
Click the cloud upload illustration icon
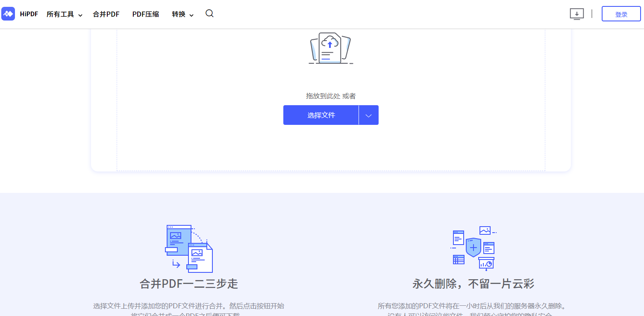tap(331, 47)
